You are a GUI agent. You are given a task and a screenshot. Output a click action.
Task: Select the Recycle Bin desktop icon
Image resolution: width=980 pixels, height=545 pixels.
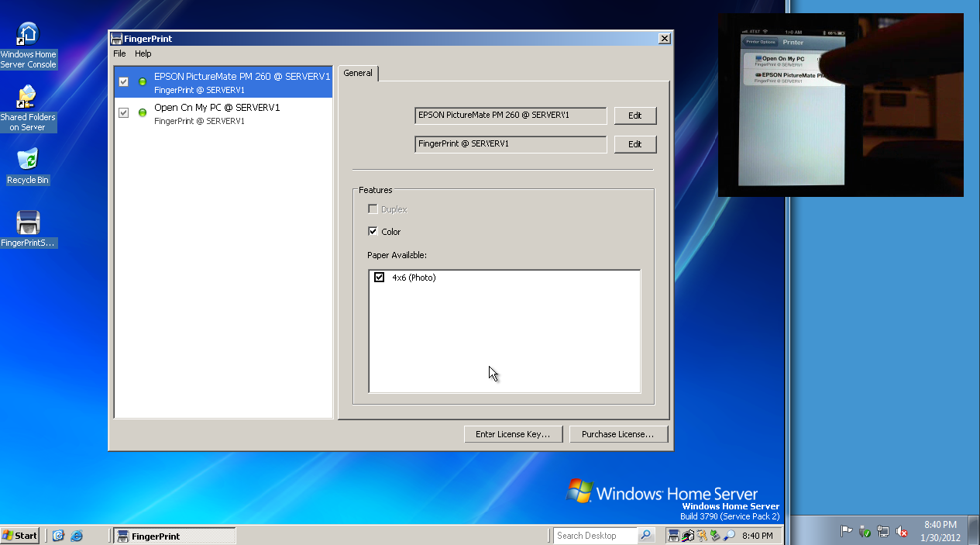click(x=28, y=166)
